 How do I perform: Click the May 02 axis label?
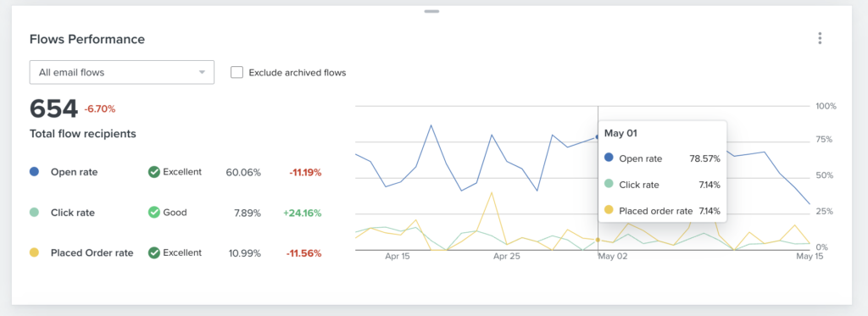[x=614, y=257]
